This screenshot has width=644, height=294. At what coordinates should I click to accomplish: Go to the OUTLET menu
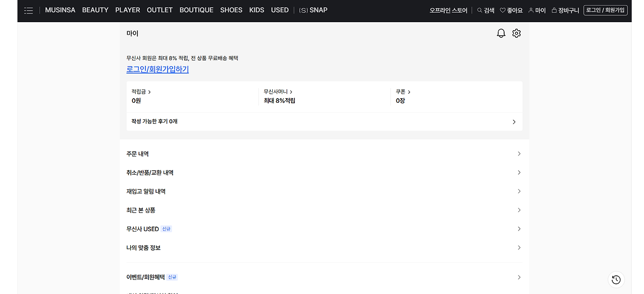pyautogui.click(x=159, y=10)
